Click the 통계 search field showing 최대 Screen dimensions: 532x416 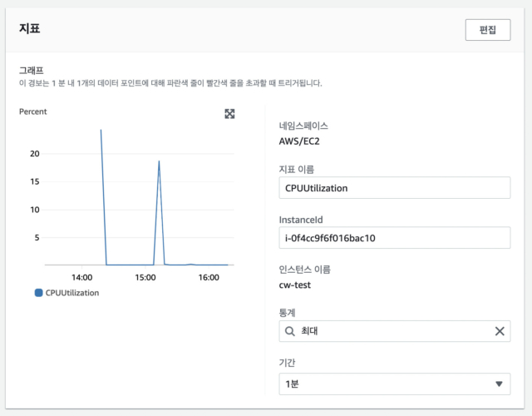391,331
